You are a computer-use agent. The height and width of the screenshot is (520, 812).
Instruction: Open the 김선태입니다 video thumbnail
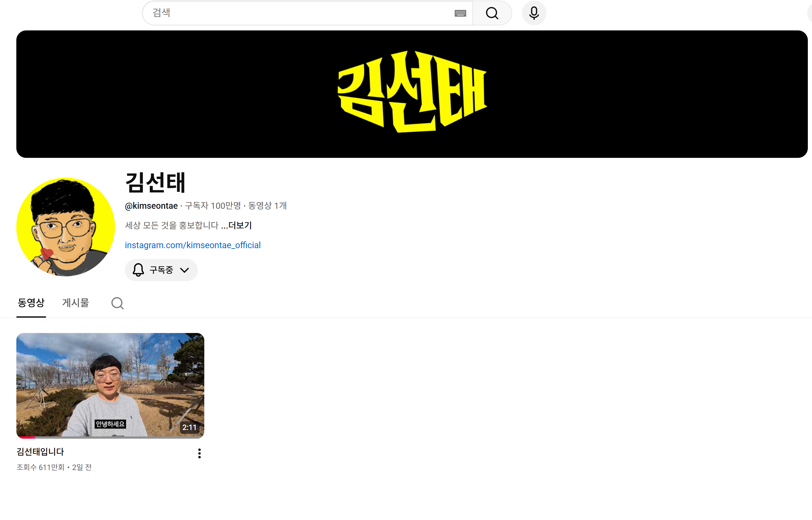click(x=110, y=386)
